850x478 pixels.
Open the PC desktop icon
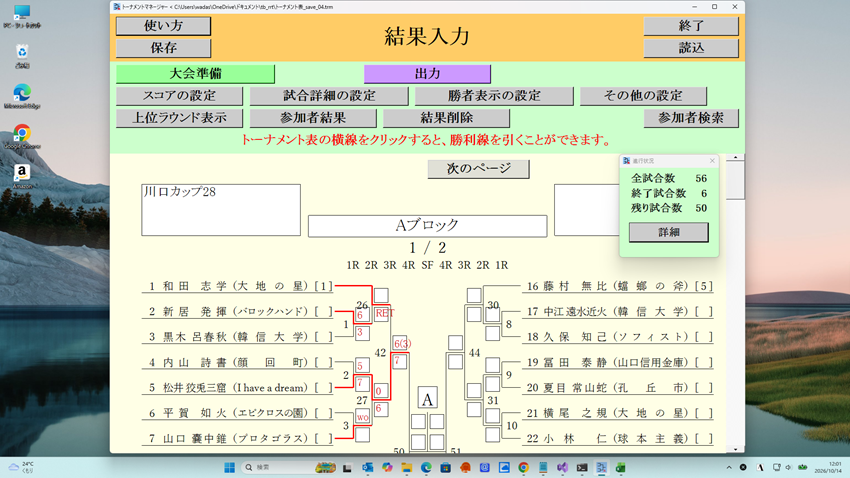tap(22, 16)
